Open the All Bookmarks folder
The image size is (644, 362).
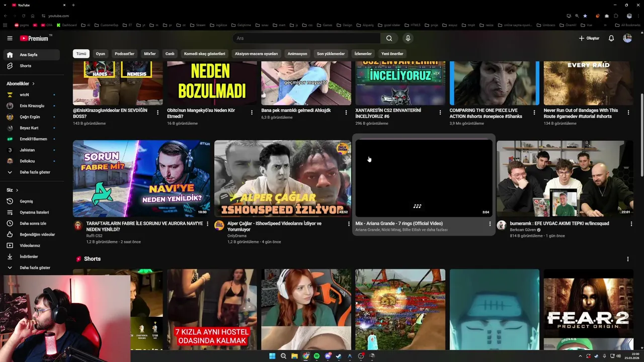point(628,25)
